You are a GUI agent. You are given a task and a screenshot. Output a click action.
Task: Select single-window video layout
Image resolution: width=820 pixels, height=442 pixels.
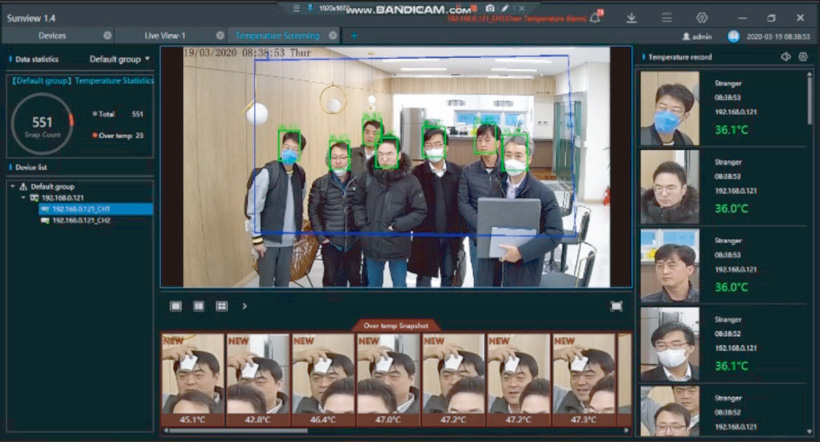click(x=176, y=306)
